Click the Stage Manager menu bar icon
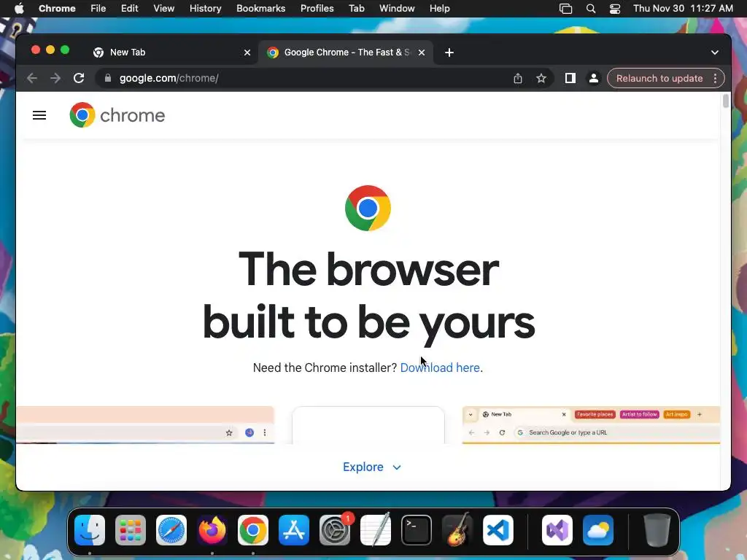Viewport: 747px width, 560px height. tap(565, 9)
